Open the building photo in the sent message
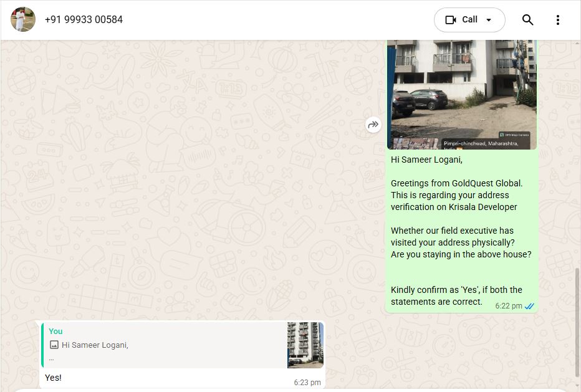This screenshot has height=392, width=581. [462, 95]
